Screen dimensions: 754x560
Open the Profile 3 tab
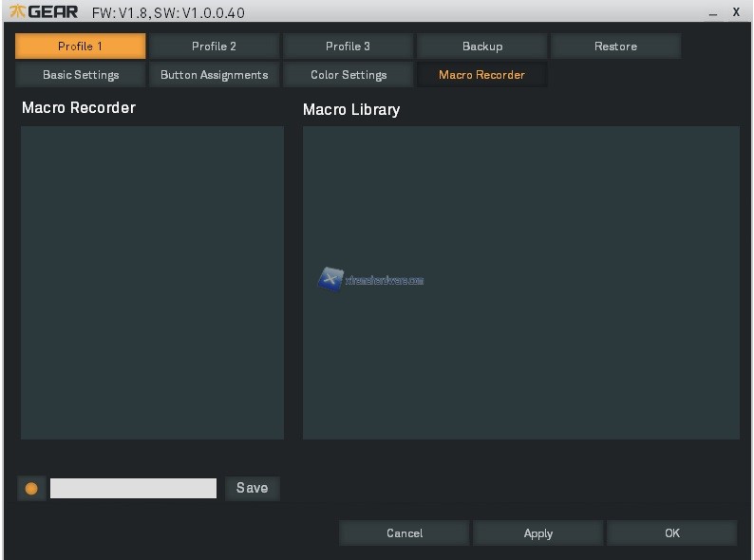[348, 46]
